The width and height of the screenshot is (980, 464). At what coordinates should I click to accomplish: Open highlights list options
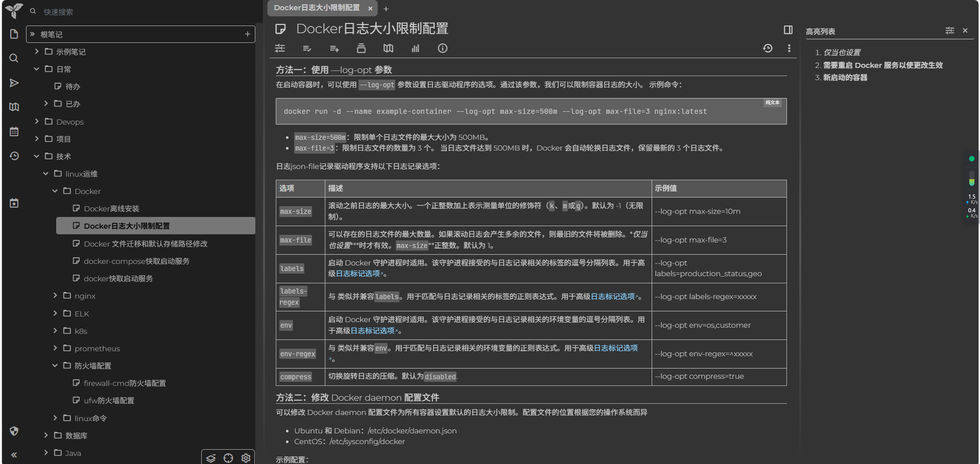[x=949, y=31]
